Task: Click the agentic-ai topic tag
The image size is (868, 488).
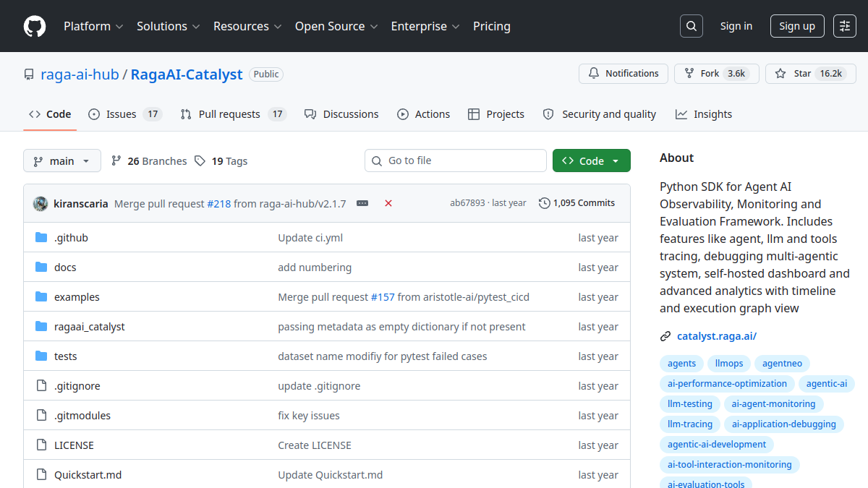Action: click(x=827, y=384)
